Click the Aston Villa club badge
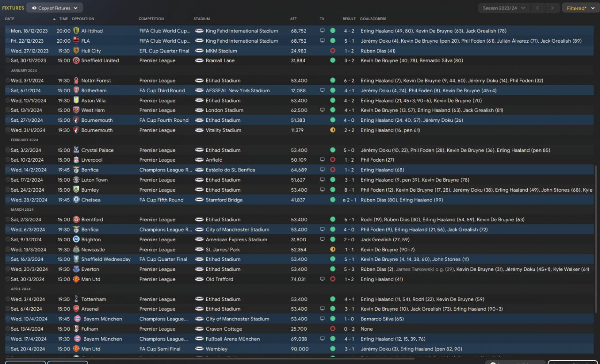The image size is (600, 364). [76, 100]
